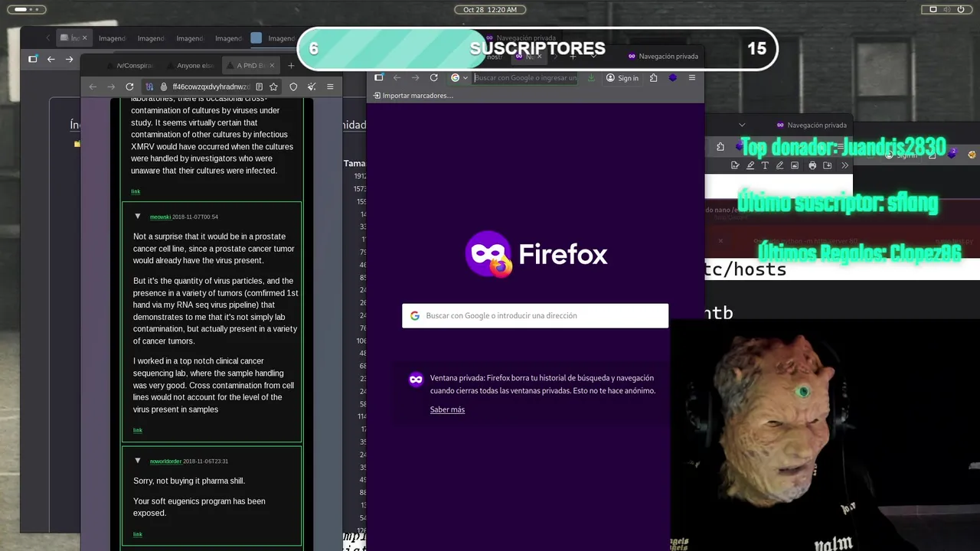Screen dimensions: 980x551
Task: Open hamburger menu in Firefox private window
Action: 691,77
